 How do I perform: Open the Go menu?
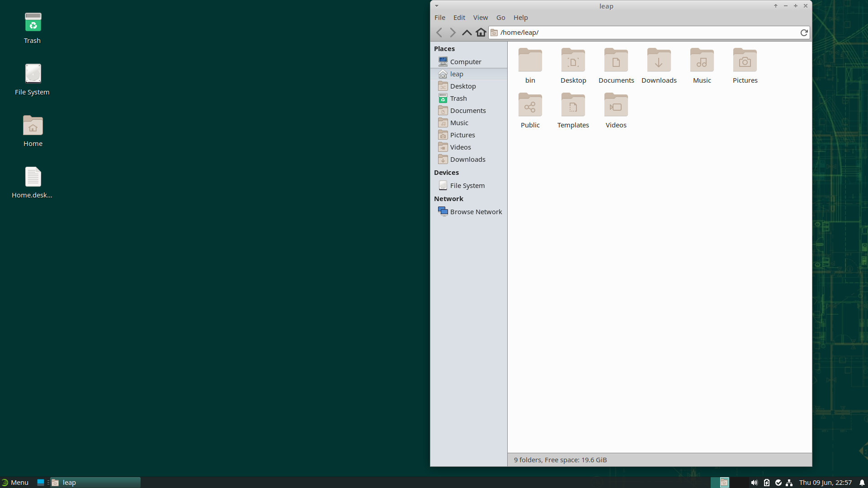pyautogui.click(x=500, y=18)
